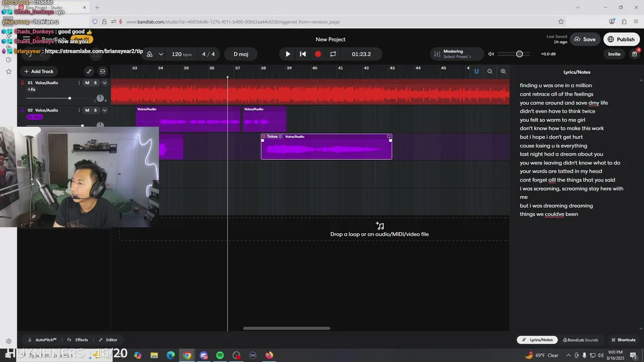Viewport: 644px width, 362px height.
Task: Expand track 02 options chevron
Action: click(105, 110)
